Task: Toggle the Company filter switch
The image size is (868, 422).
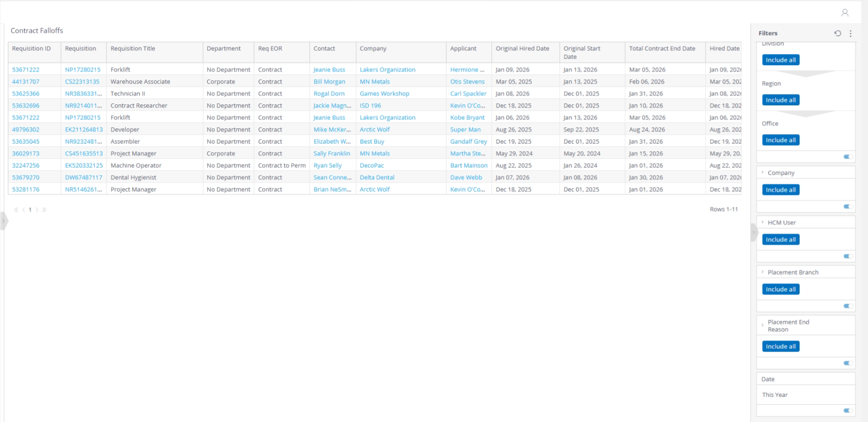Action: tap(848, 207)
